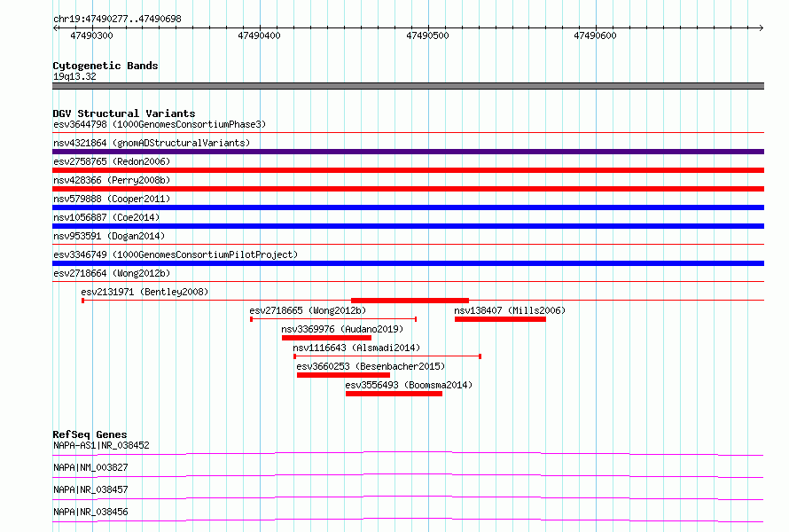Click the Cytogenetic Bands track title
789x532 pixels.
(105, 66)
